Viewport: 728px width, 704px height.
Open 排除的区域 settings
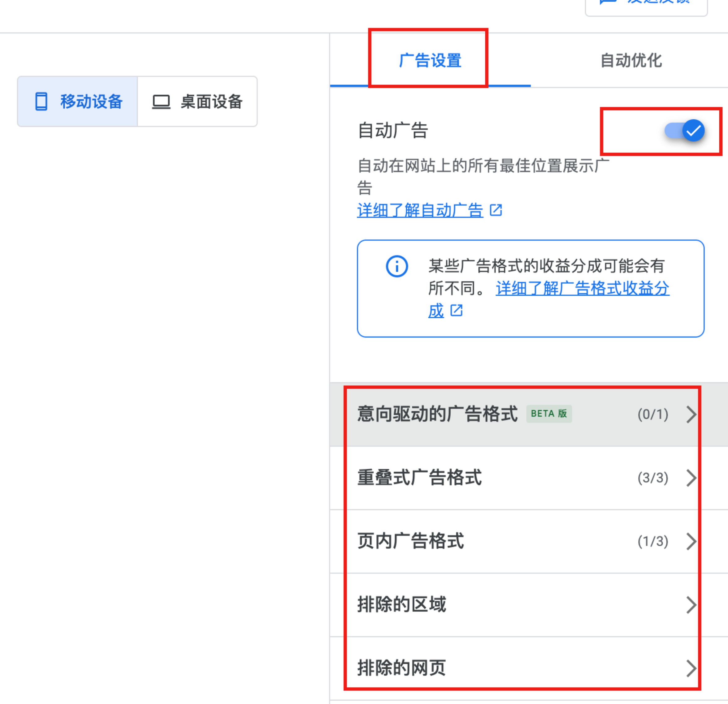[x=529, y=605]
